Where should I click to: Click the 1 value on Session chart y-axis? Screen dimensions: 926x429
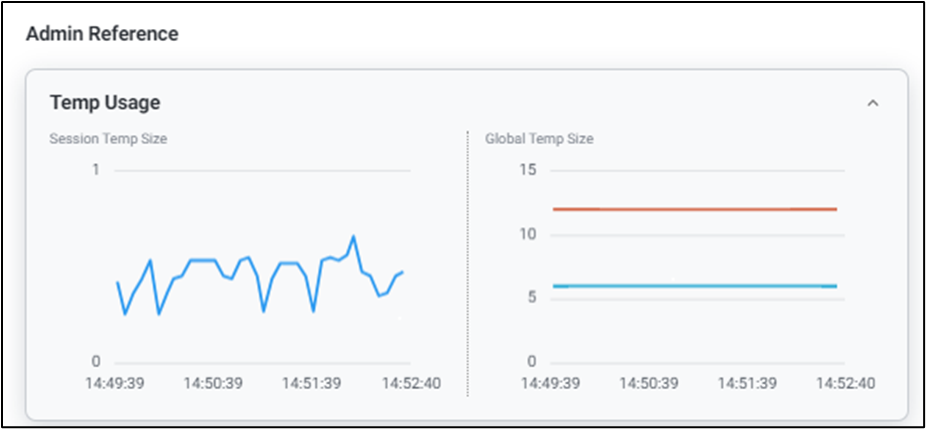coord(95,170)
